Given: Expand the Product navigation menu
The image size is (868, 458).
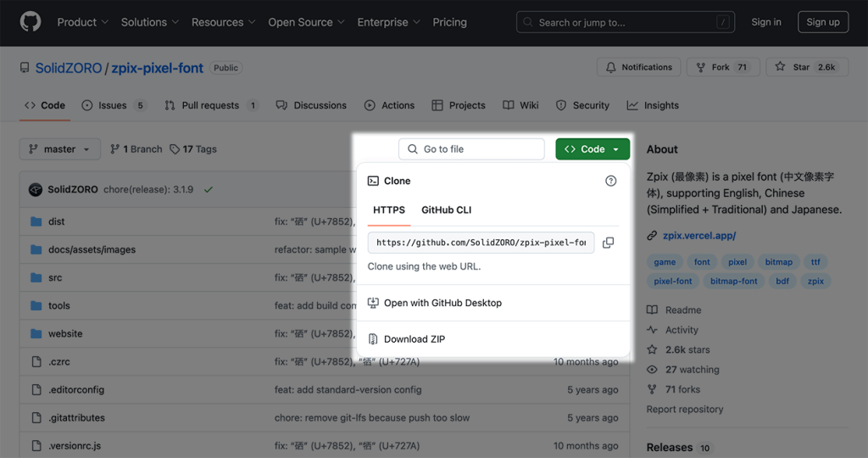Looking at the screenshot, I should (82, 22).
